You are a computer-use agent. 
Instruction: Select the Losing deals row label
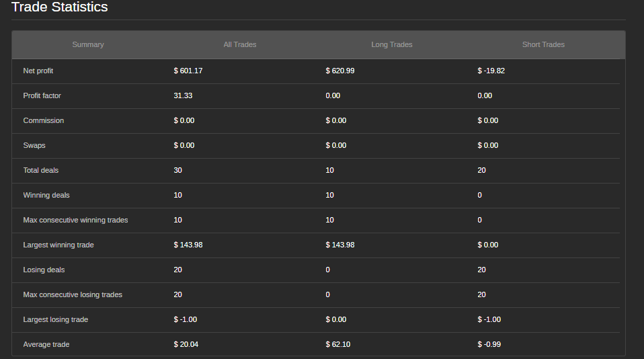[44, 270]
